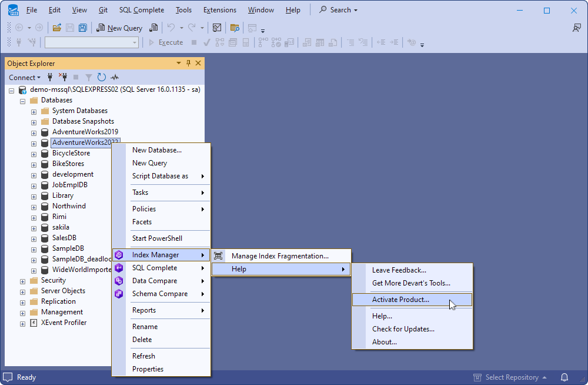Expand the BikeStores database node
The height and width of the screenshot is (385, 588).
point(34,164)
